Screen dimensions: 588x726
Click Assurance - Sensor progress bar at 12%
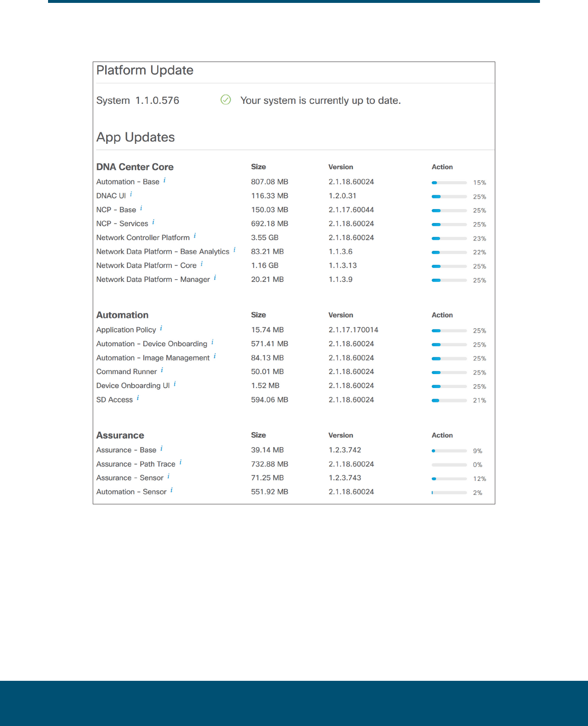[449, 479]
